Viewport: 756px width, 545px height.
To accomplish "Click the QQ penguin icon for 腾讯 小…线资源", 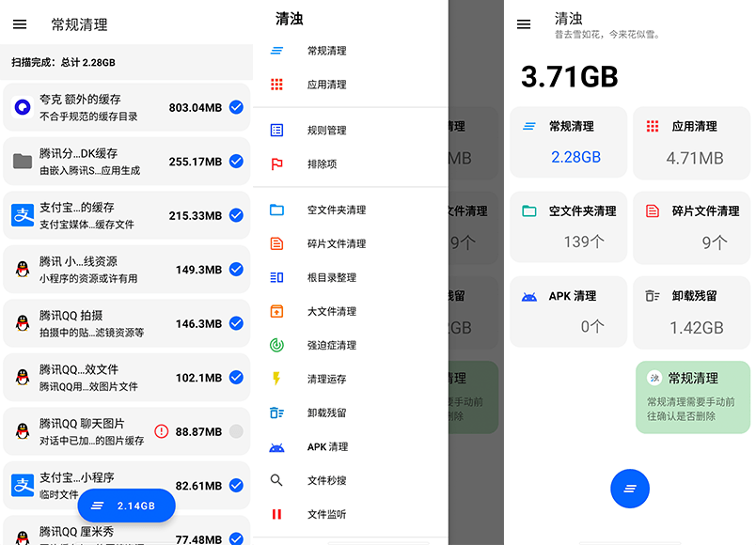I will (x=23, y=269).
